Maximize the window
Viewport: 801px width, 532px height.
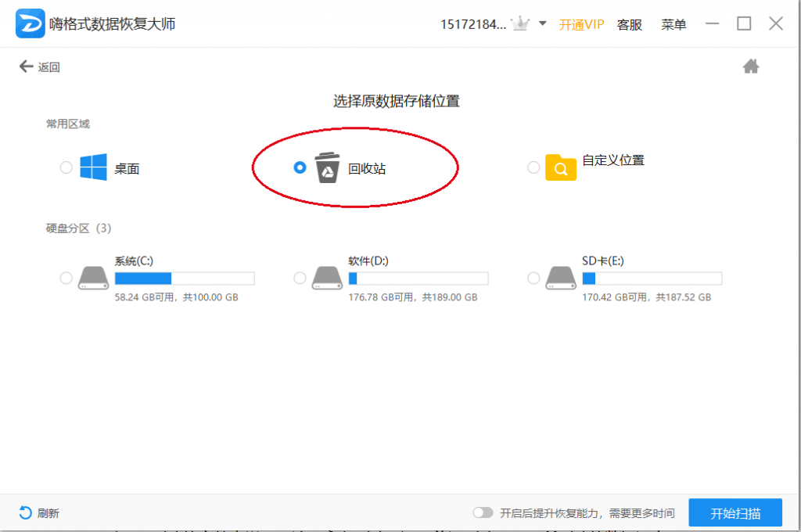click(744, 23)
